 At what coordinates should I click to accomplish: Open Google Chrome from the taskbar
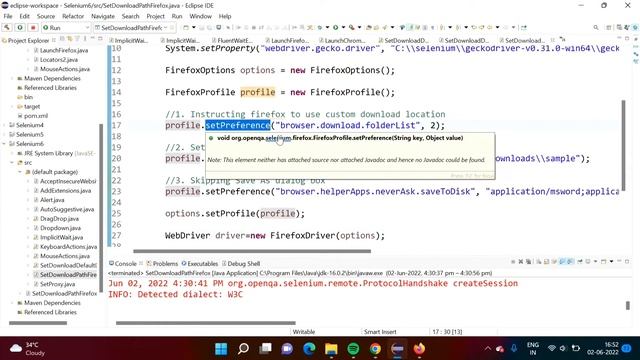pyautogui.click(x=375, y=349)
